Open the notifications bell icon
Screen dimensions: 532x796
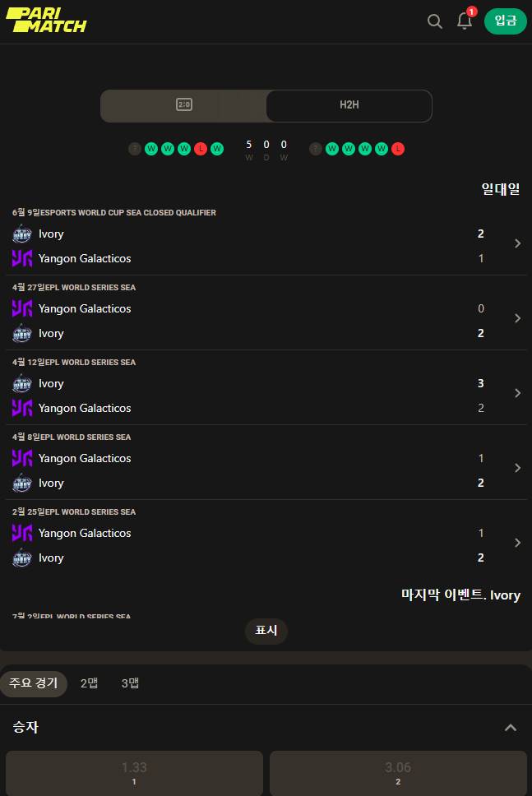[x=465, y=21]
